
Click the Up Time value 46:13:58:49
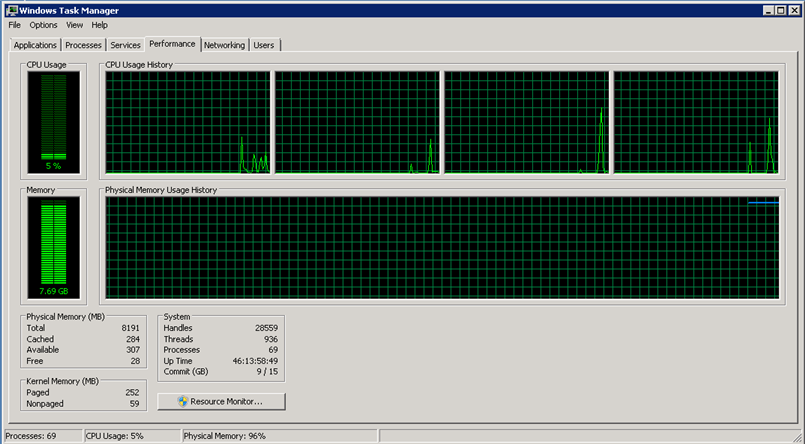click(x=255, y=361)
